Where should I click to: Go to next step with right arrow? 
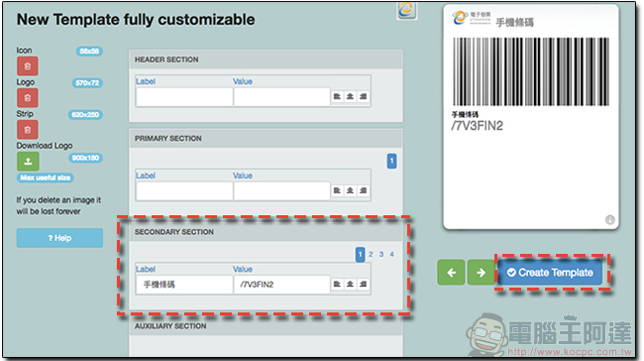(481, 272)
